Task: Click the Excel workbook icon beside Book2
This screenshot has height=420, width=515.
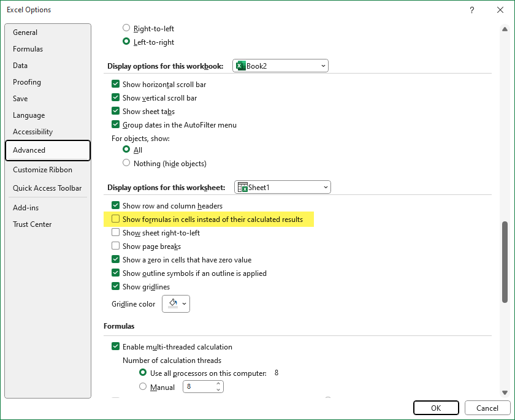Action: coord(240,66)
